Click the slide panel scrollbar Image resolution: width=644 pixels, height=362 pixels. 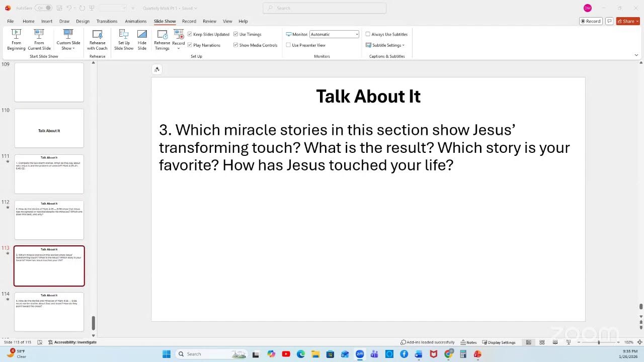tap(93, 323)
